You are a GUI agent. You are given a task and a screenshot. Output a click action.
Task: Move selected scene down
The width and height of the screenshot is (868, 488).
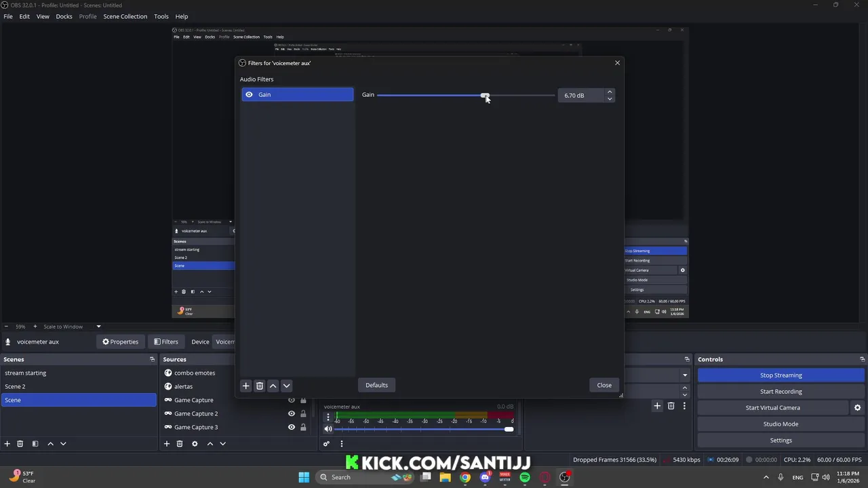63,444
